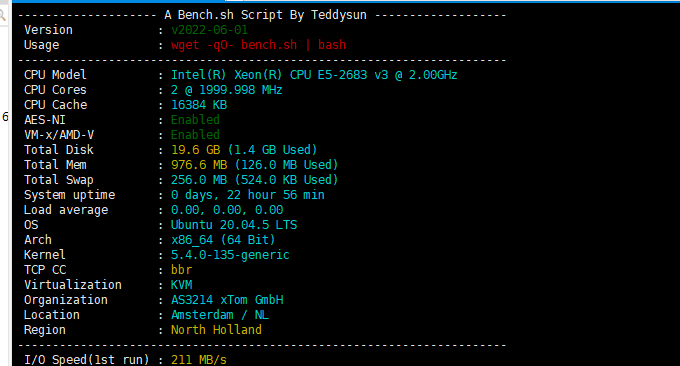Click kernel value 5.4.0-135-generic
The height and width of the screenshot is (366, 680).
point(230,255)
